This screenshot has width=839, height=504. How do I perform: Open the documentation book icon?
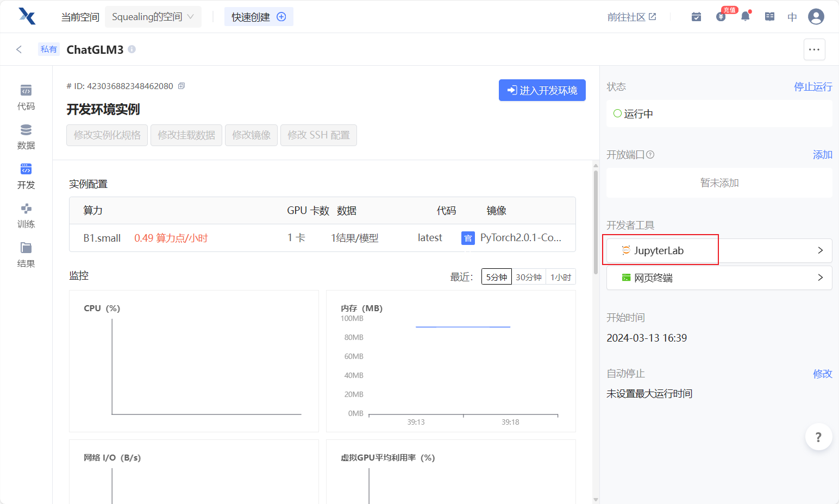click(x=769, y=17)
